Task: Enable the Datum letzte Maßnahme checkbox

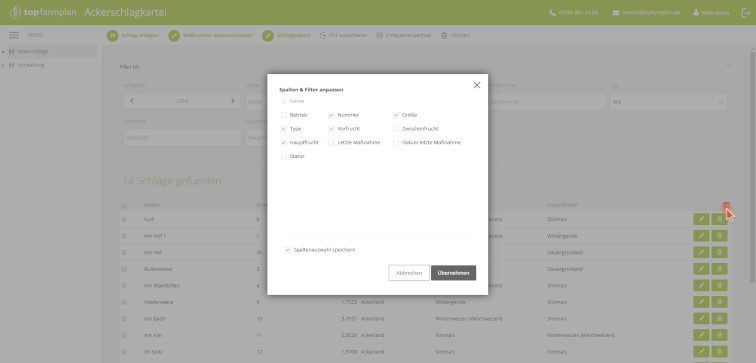Action: [x=396, y=143]
